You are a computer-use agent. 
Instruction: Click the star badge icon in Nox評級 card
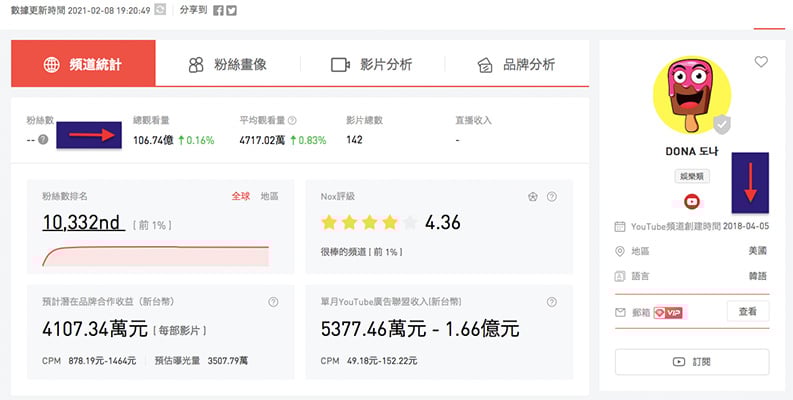533,196
